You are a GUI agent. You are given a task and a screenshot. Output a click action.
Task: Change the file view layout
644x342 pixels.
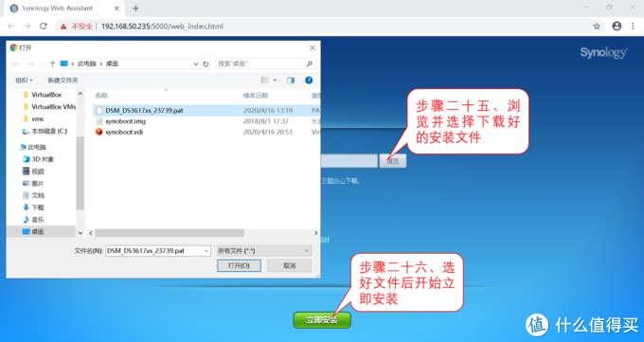265,81
